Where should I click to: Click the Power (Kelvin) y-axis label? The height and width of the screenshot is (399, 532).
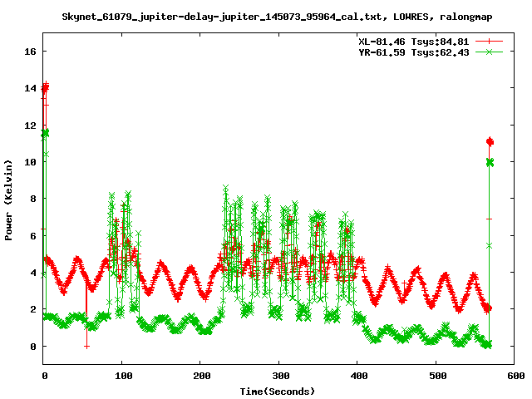click(x=8, y=198)
